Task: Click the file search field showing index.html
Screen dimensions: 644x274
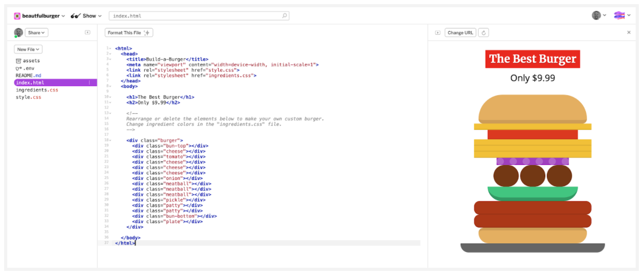Action: [x=199, y=16]
